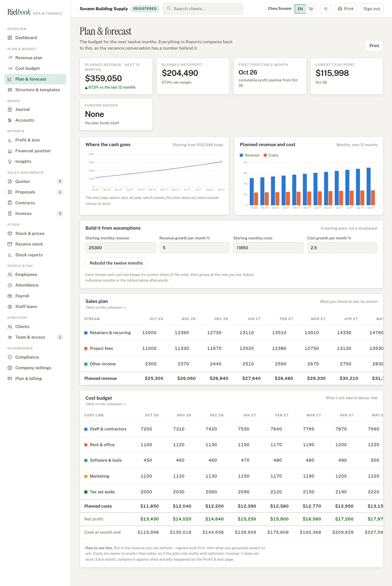Click the Journal document icon
392x586 pixels.
pyautogui.click(x=10, y=109)
